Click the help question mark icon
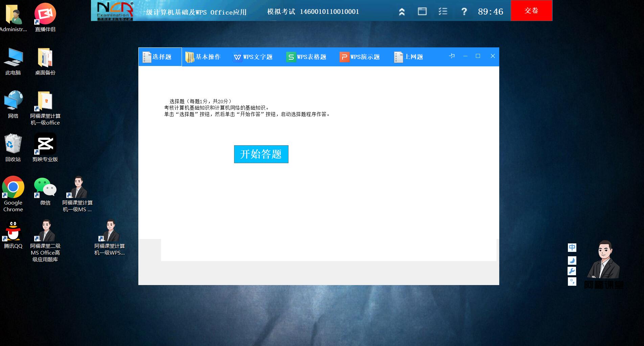644x346 pixels. point(464,11)
